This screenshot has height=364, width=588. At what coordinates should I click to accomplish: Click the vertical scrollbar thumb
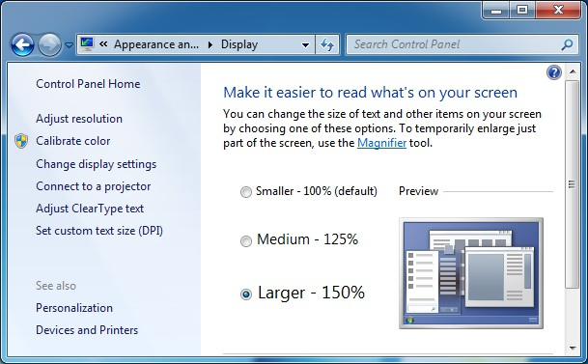pos(572,184)
